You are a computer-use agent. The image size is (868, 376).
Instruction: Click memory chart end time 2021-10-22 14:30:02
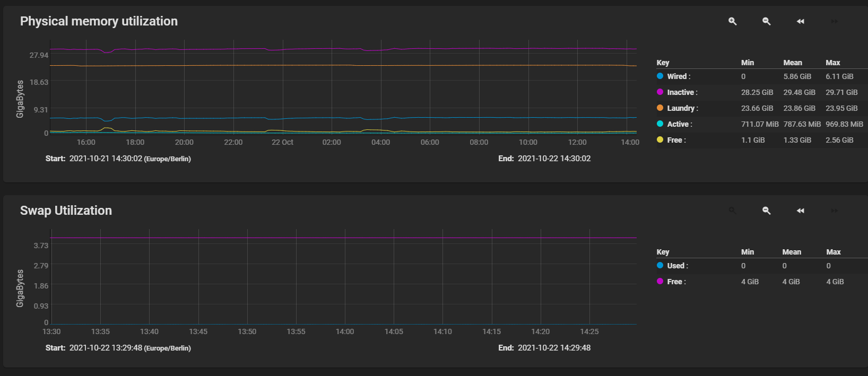[554, 159]
